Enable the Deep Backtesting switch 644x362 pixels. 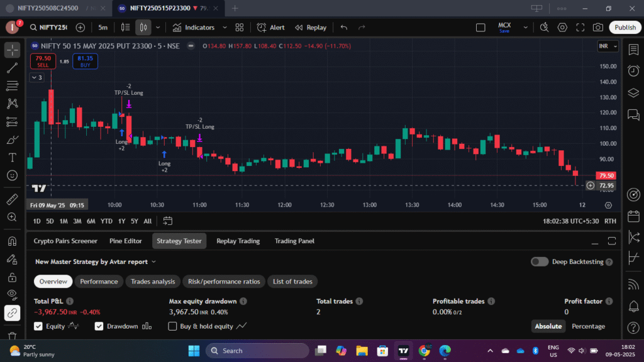pos(539,262)
